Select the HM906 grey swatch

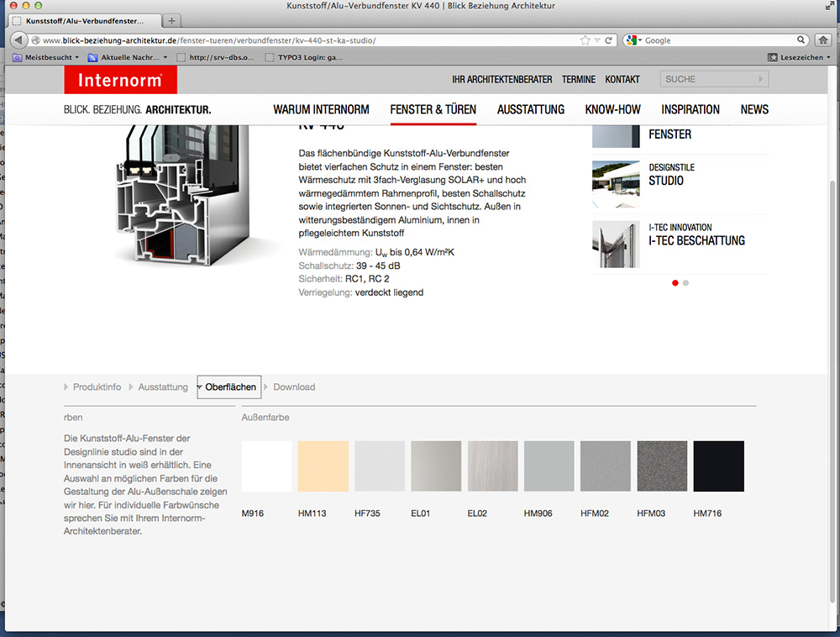[549, 466]
